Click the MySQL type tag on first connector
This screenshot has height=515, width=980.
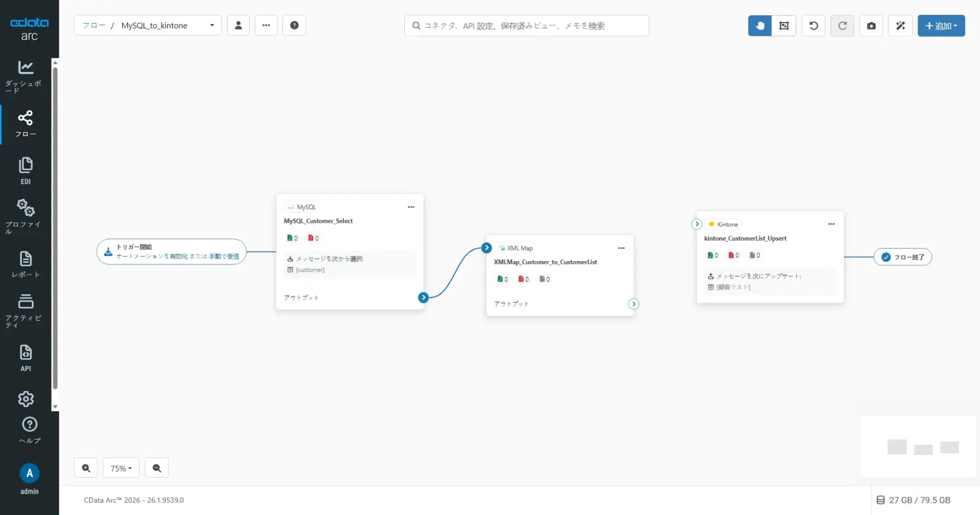point(302,207)
